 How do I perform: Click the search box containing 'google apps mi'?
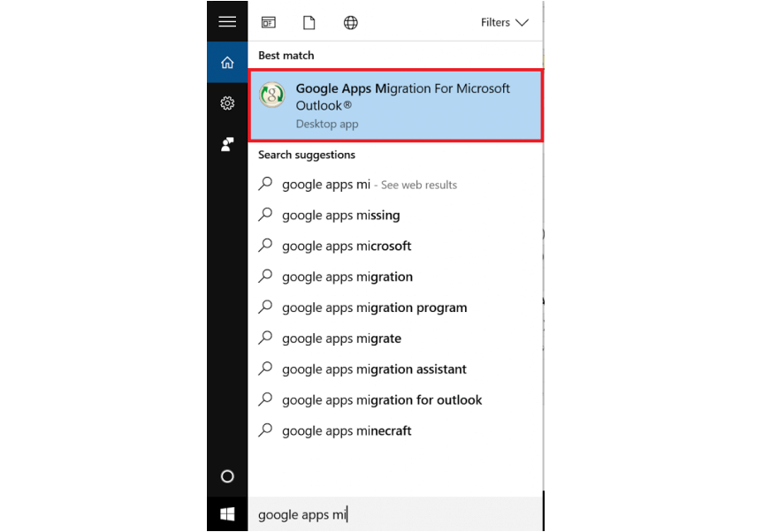(x=395, y=514)
